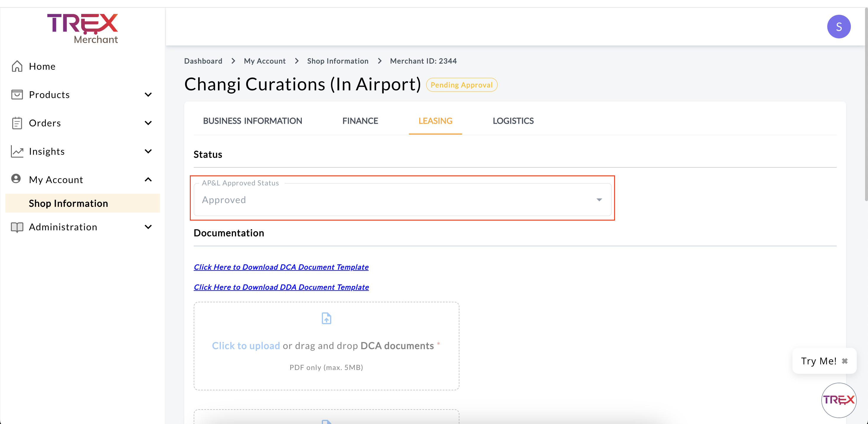Download the DDA Document Template
Image resolution: width=868 pixels, height=424 pixels.
(281, 287)
